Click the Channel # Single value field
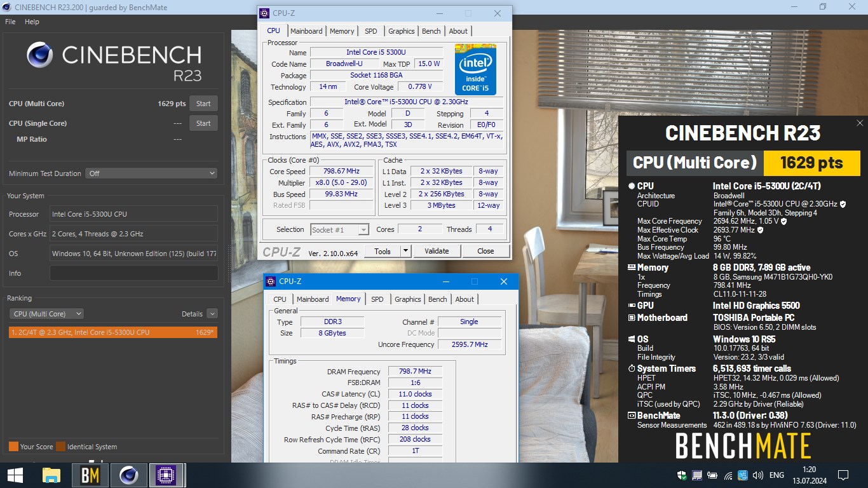The height and width of the screenshot is (488, 868). point(469,322)
